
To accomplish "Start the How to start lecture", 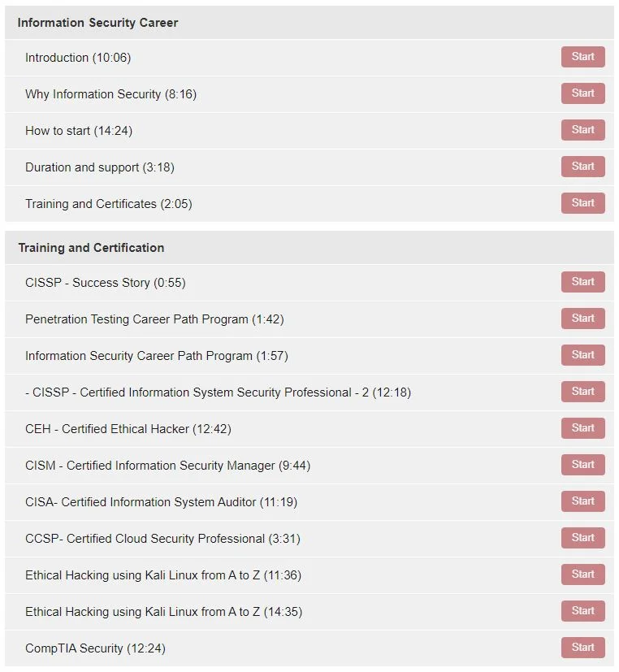I will point(582,130).
